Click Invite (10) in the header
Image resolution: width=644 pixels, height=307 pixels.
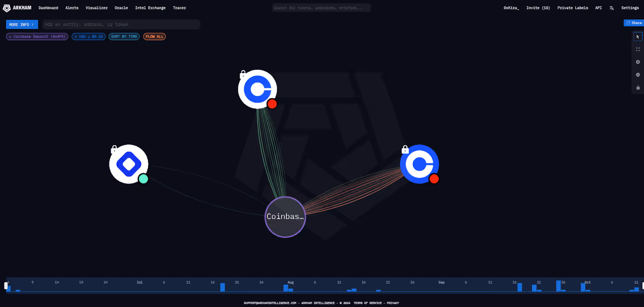click(538, 8)
